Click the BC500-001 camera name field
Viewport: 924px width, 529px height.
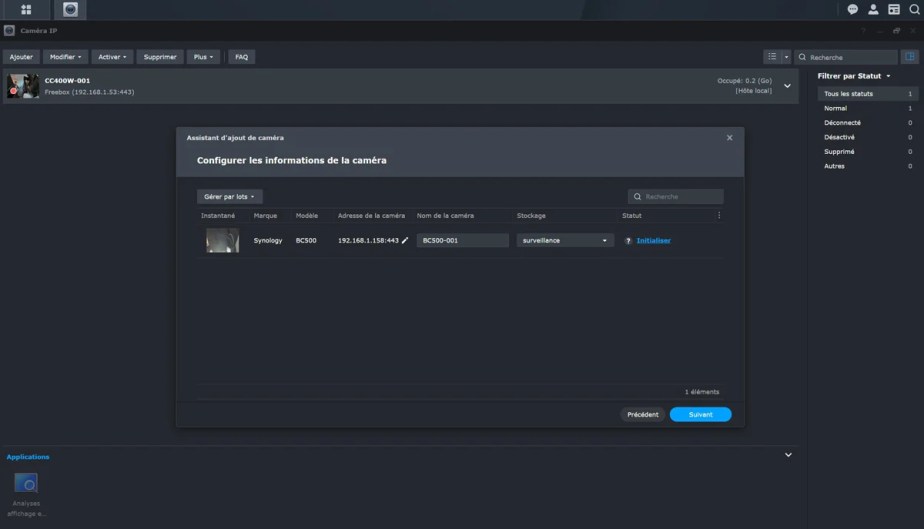(x=462, y=241)
